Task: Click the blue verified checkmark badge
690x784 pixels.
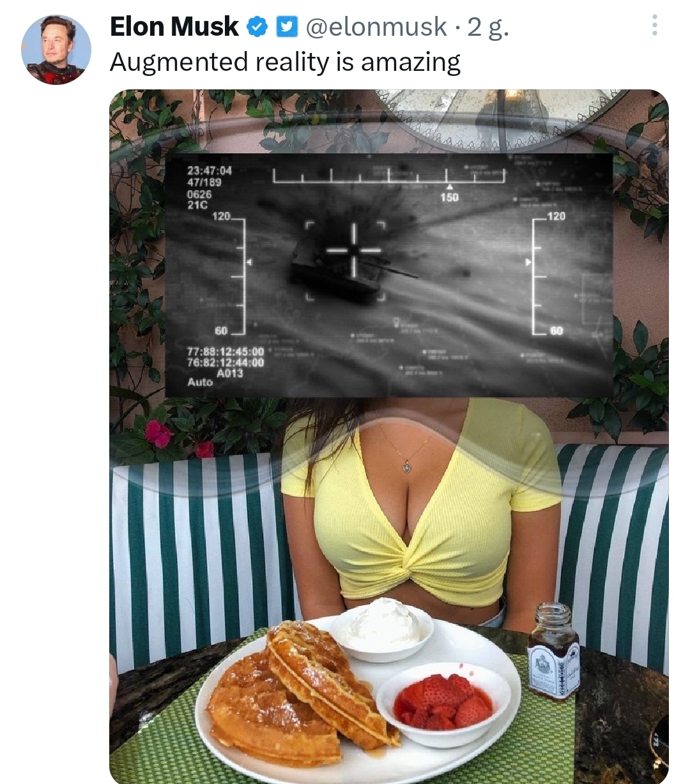Action: pos(257,27)
